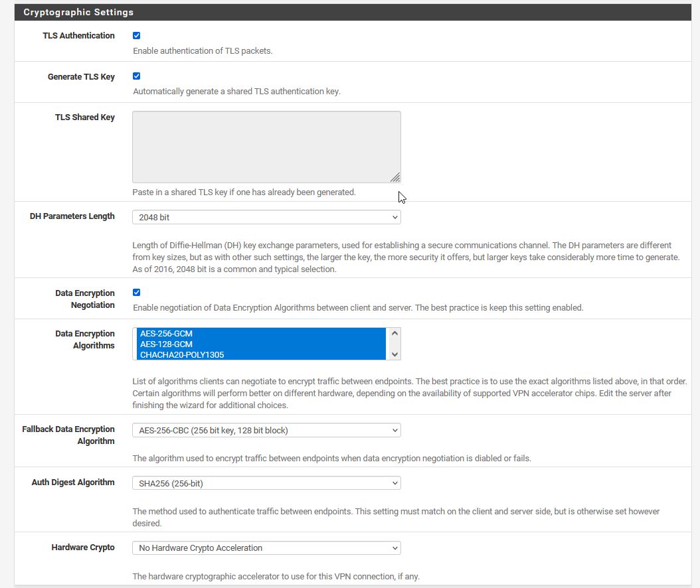This screenshot has height=588, width=700.
Task: Disable the Data Encryption Negotiation checkbox
Action: (137, 293)
